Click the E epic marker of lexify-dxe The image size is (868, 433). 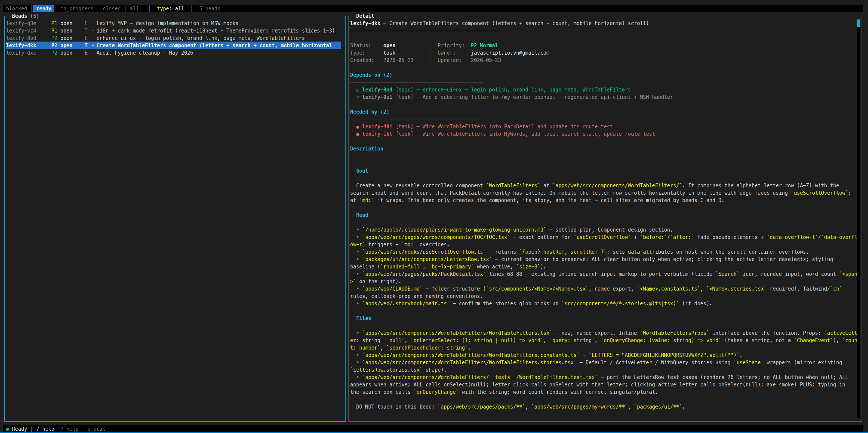point(86,53)
